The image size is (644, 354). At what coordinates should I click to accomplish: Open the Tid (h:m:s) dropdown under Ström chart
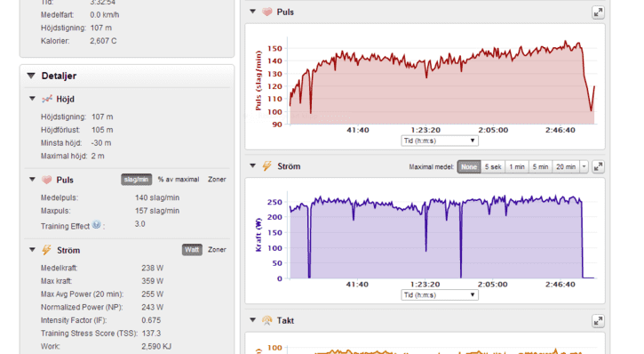coord(440,294)
